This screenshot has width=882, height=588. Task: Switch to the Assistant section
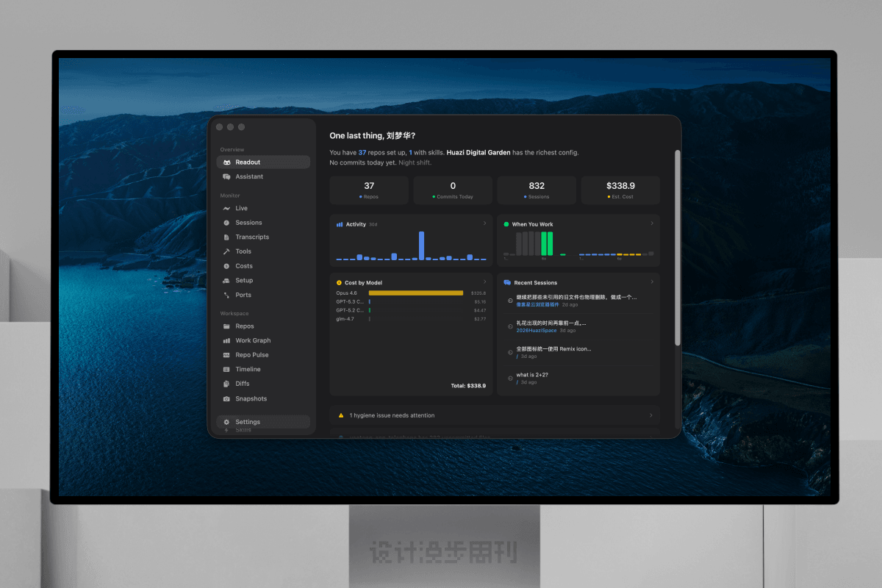(x=248, y=176)
